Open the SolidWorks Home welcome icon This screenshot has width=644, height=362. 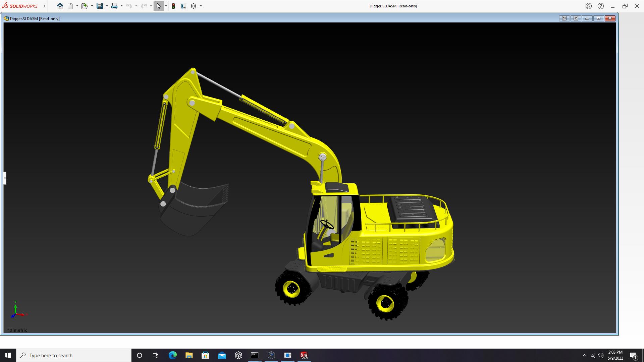tap(60, 6)
